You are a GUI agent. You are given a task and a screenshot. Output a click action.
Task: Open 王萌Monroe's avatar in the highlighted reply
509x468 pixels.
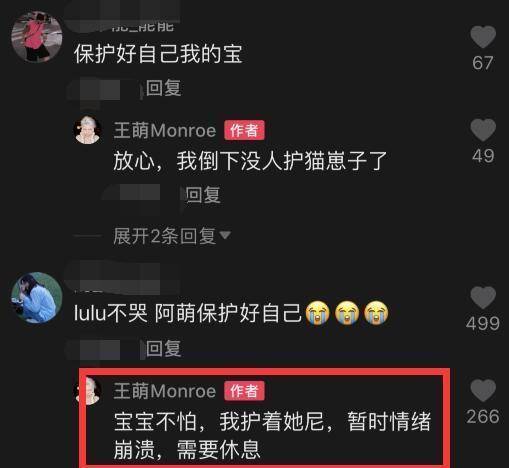click(x=89, y=391)
